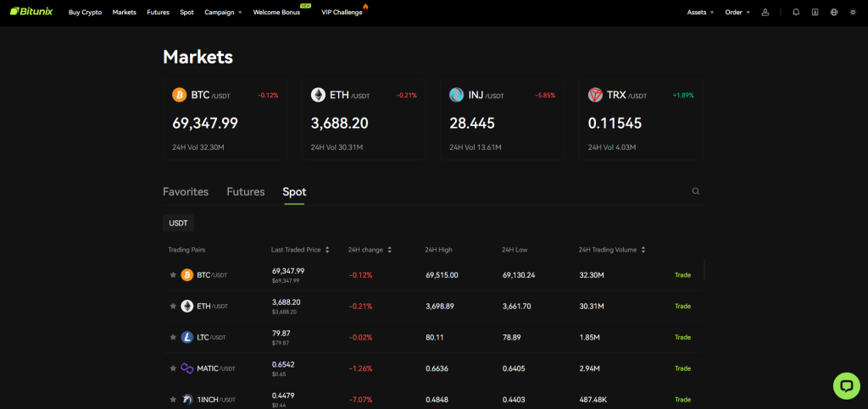
Task: Open the live chat support bubble
Action: (846, 385)
